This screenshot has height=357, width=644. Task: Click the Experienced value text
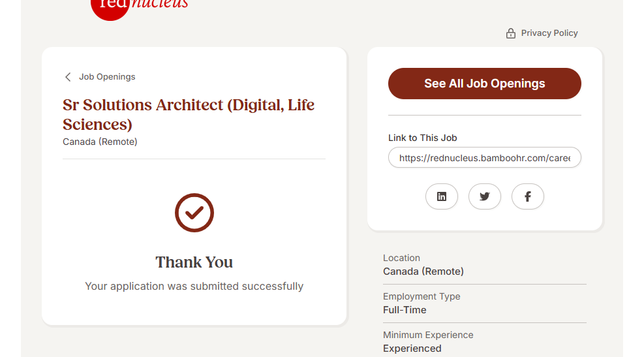(412, 349)
